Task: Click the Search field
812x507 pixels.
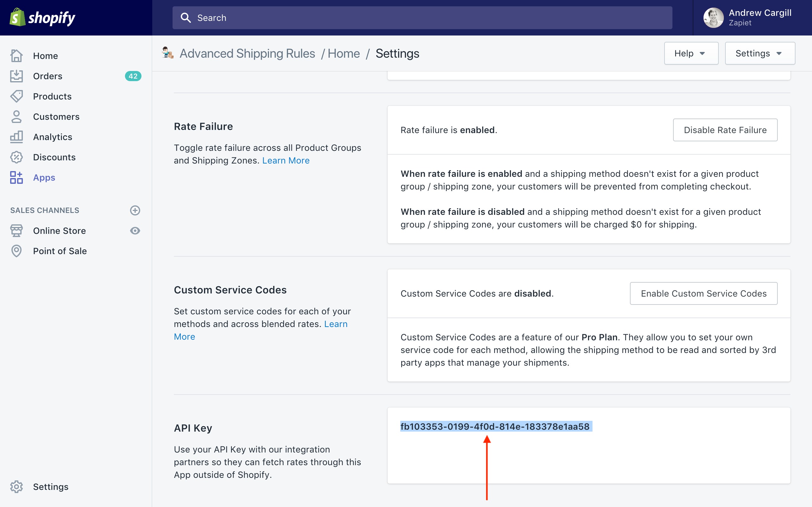Action: point(422,18)
